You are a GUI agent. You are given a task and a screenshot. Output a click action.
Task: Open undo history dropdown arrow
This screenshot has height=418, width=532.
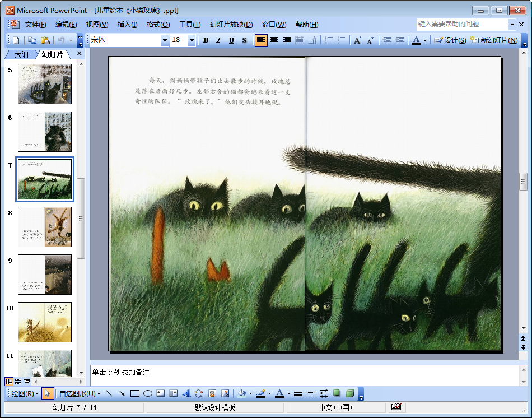(71, 40)
